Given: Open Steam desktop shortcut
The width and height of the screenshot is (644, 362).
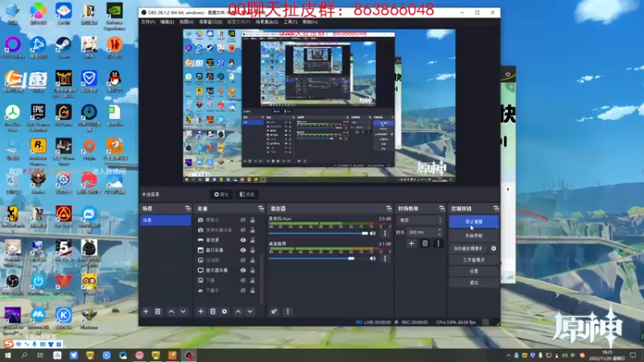Looking at the screenshot, I should click(64, 47).
